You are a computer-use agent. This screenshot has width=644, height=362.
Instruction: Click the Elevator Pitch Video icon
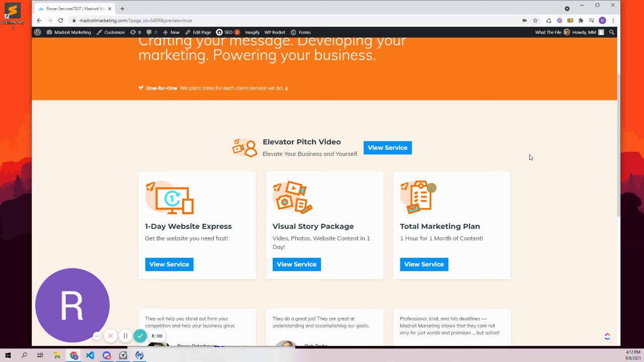[245, 147]
